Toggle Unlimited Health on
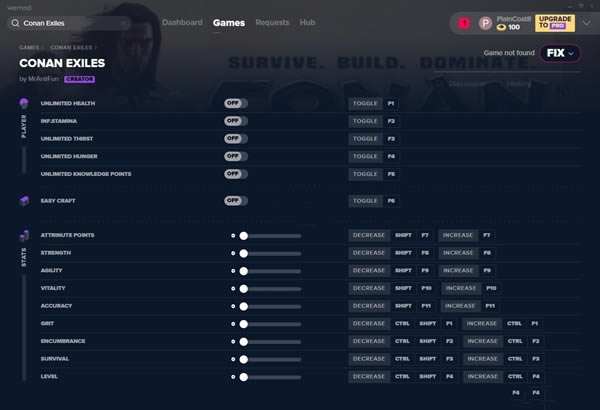 click(x=235, y=103)
